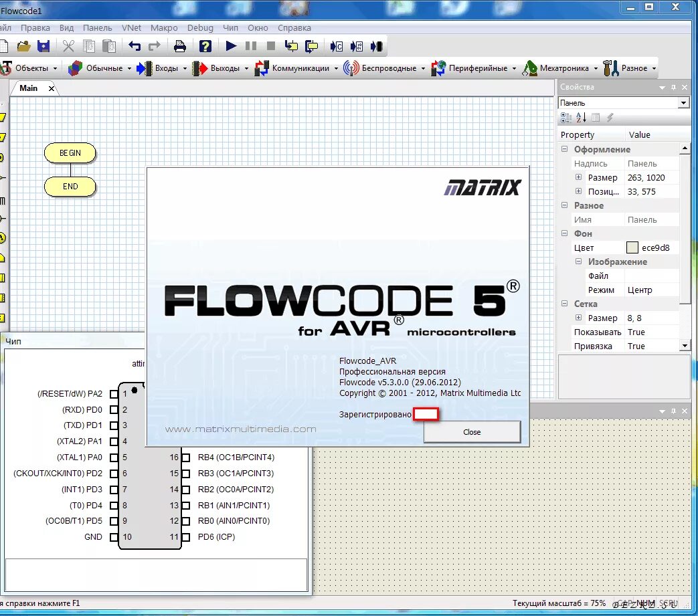Pause the simulation
This screenshot has width=698, height=616.
[x=250, y=45]
